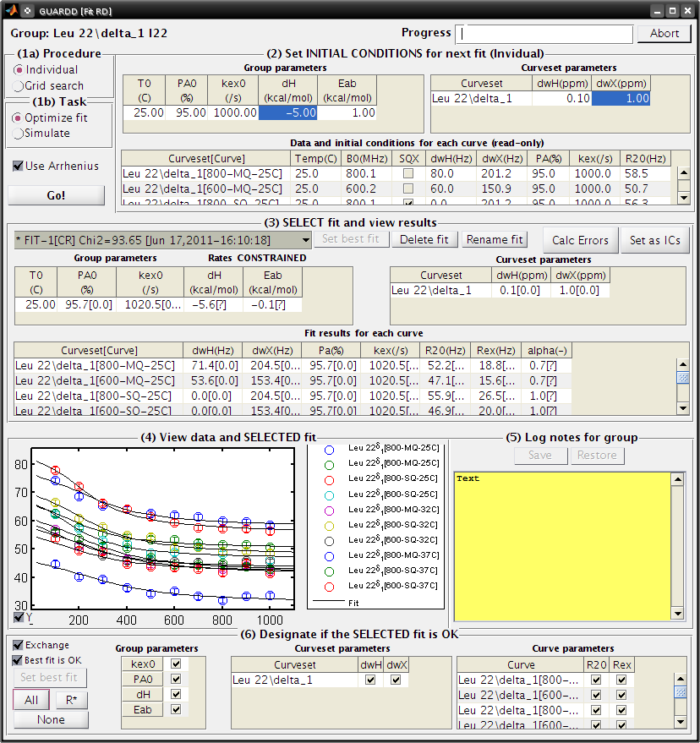The image size is (700, 743).
Task: Edit the kex0 initial value 1000.00
Action: pyautogui.click(x=233, y=112)
